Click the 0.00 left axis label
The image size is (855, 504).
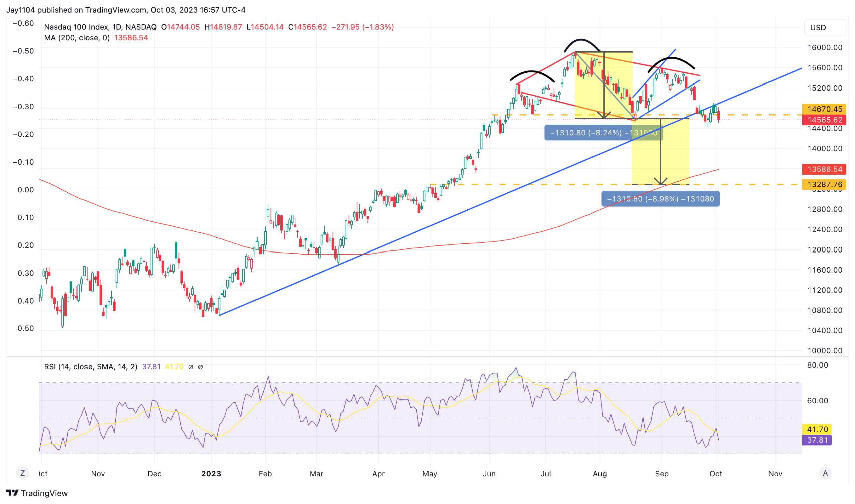coord(26,189)
